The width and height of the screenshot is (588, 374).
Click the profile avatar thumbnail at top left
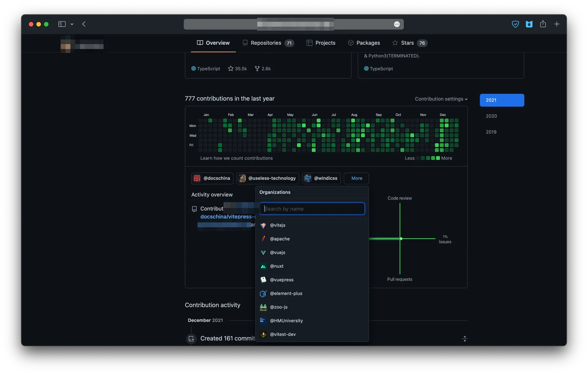click(x=66, y=46)
